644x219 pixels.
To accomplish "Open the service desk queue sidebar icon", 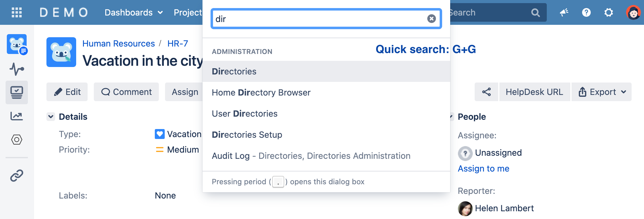I will tap(17, 92).
